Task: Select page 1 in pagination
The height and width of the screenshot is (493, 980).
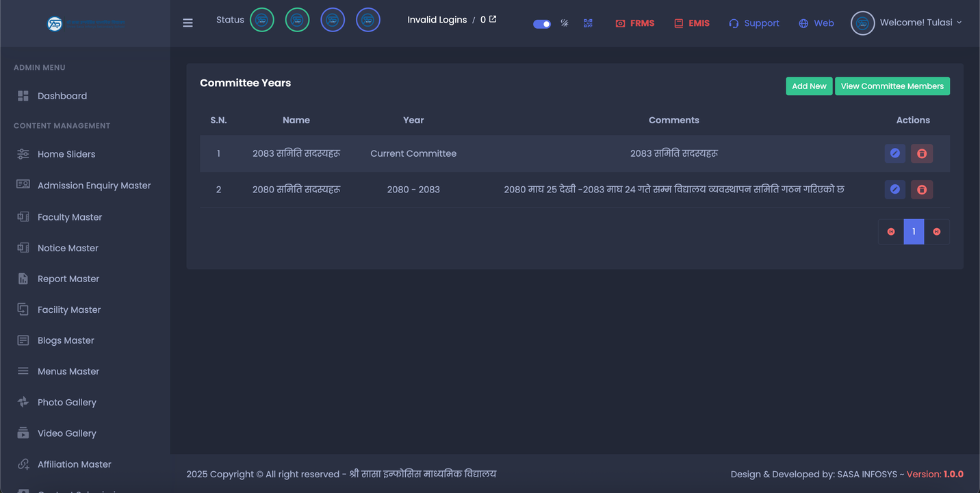Action: tap(914, 231)
